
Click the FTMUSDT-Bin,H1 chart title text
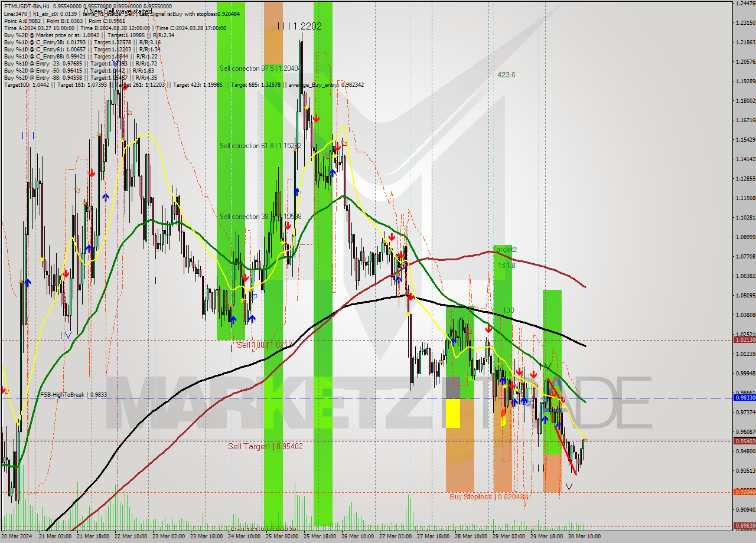(26, 6)
